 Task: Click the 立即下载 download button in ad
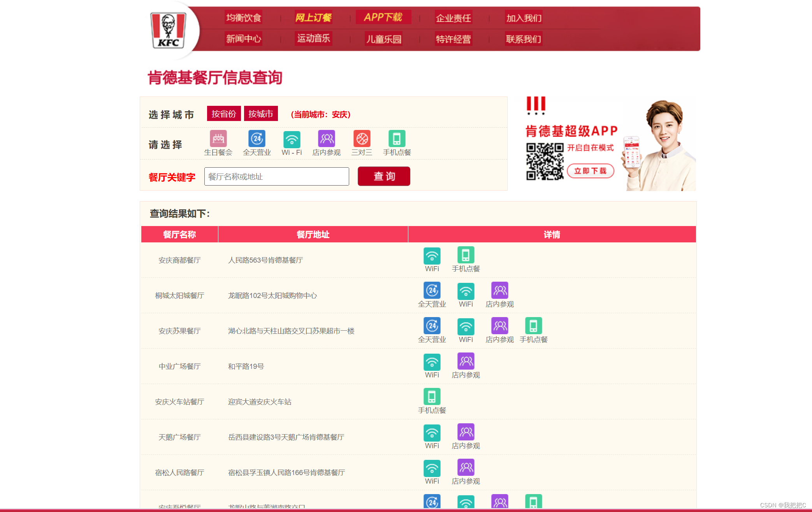coord(590,171)
